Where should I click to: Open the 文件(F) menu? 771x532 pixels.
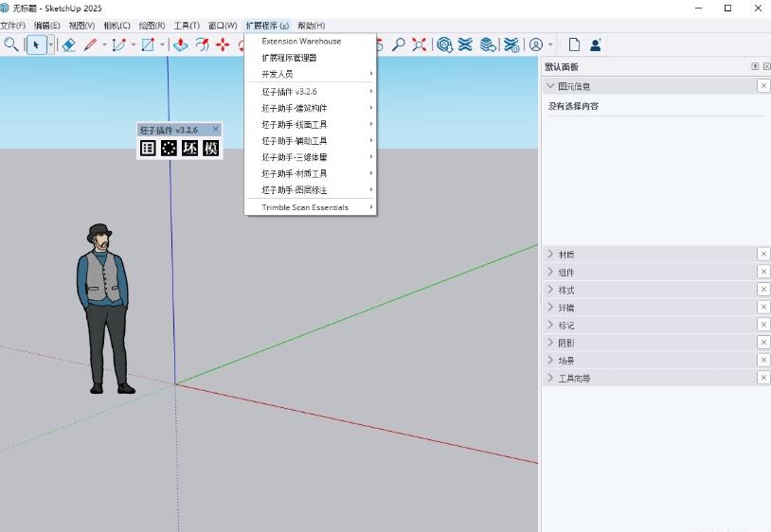[x=12, y=26]
